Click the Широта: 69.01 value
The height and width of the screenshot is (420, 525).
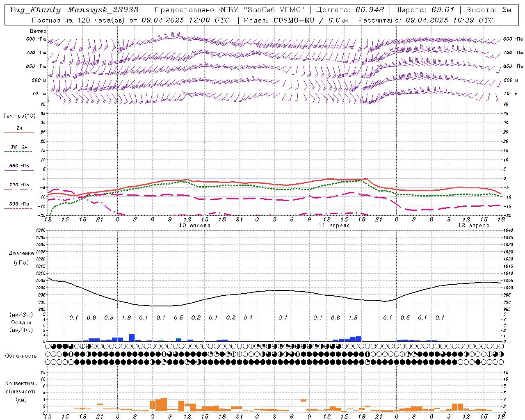[425, 10]
